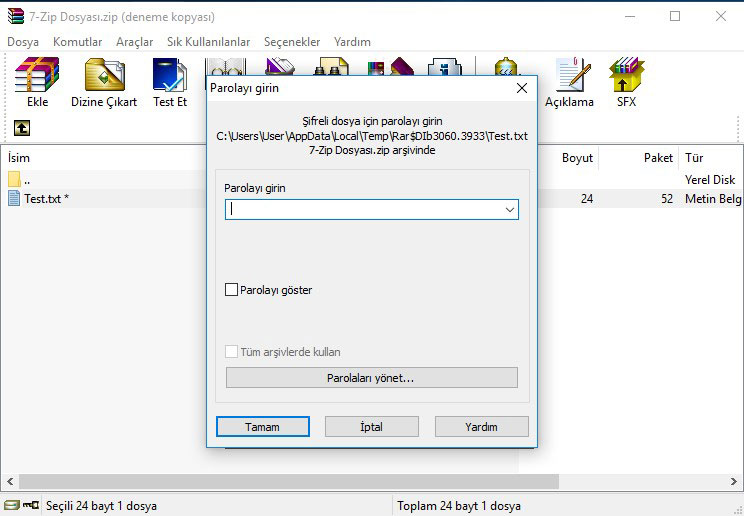Screen dimensions: 744x516
Task: Click the up-one-level folder arrow icon
Action: tap(22, 128)
